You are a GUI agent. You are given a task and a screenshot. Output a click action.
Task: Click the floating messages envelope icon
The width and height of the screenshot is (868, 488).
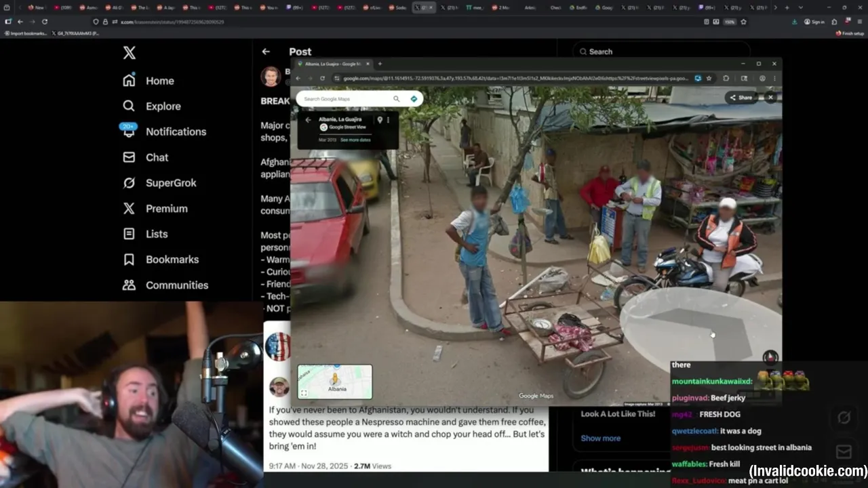844,451
